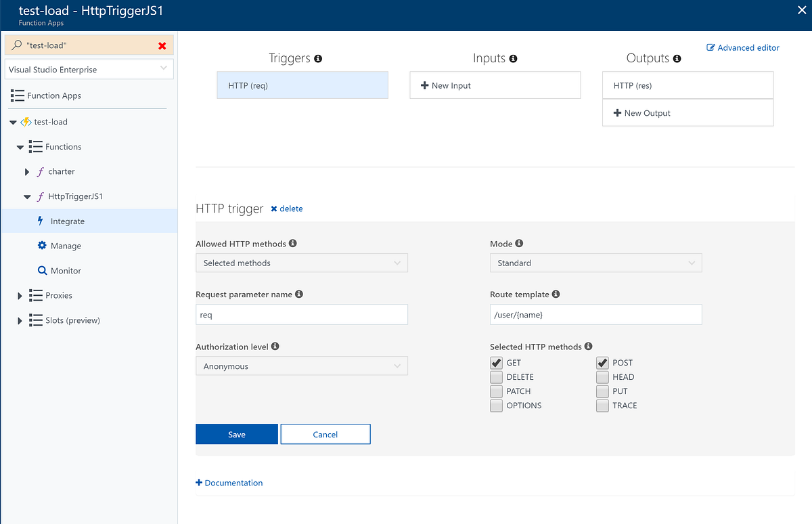Click info icon beside Route template
Image resolution: width=812 pixels, height=524 pixels.
[x=556, y=294]
